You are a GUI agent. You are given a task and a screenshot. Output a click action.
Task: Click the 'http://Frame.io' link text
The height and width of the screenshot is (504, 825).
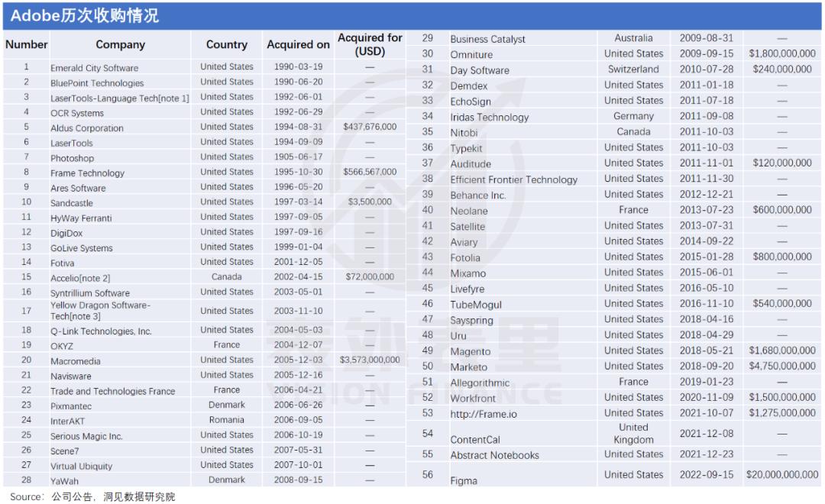coord(483,414)
